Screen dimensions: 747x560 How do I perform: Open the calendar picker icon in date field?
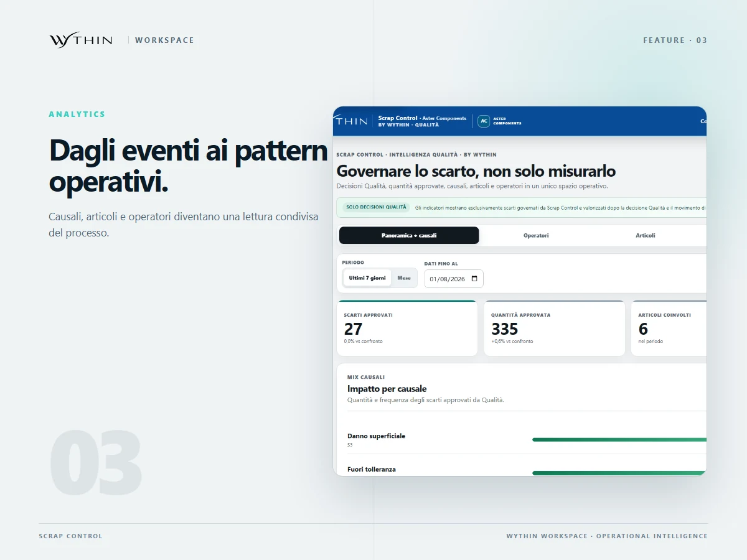474,279
